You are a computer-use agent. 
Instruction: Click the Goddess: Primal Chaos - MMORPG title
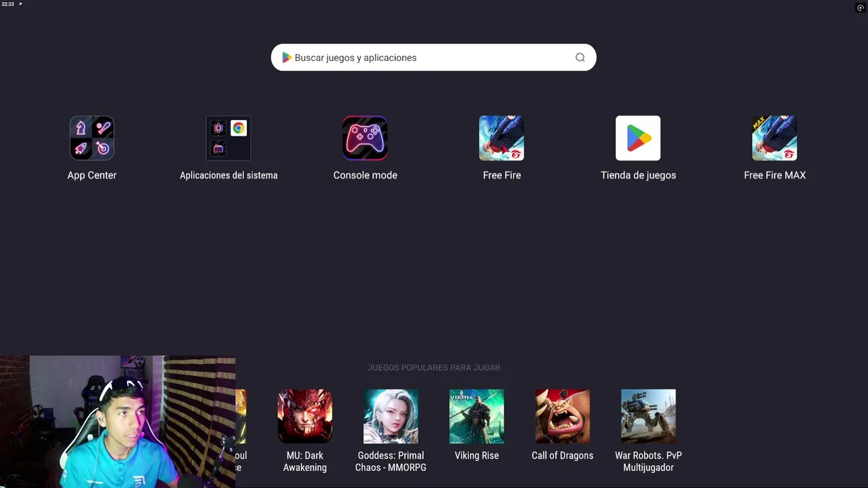click(391, 462)
